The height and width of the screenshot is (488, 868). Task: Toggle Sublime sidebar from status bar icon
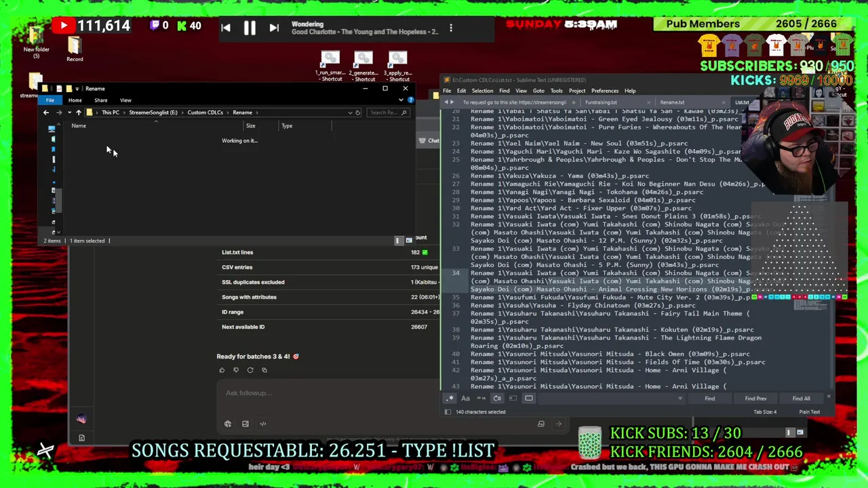448,412
